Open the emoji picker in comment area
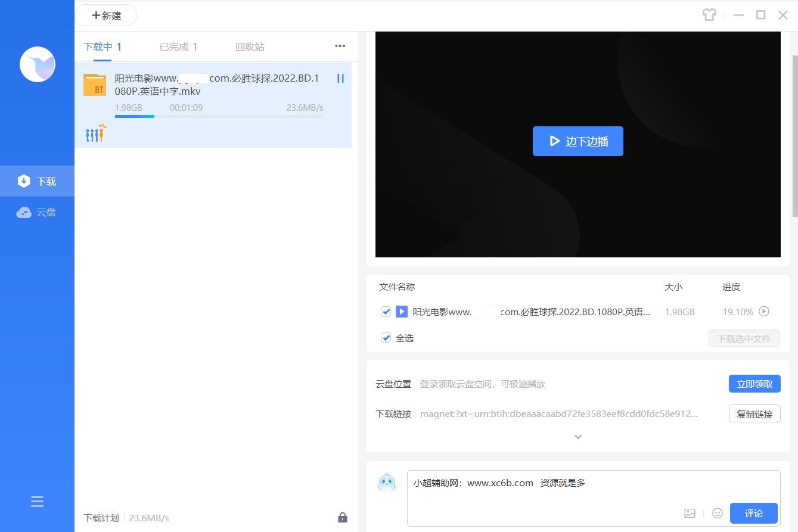 (x=718, y=513)
